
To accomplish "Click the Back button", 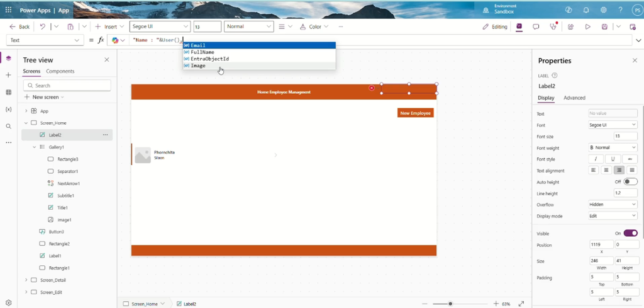I will point(19,26).
